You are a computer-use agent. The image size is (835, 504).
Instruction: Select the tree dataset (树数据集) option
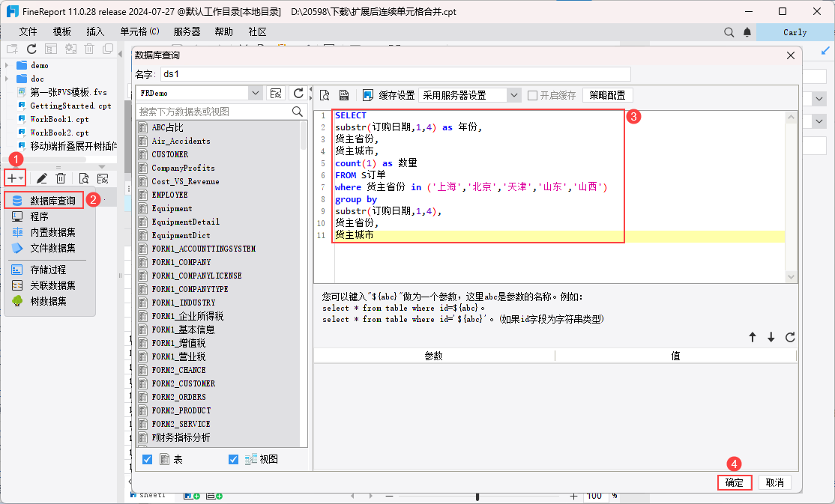pos(49,301)
